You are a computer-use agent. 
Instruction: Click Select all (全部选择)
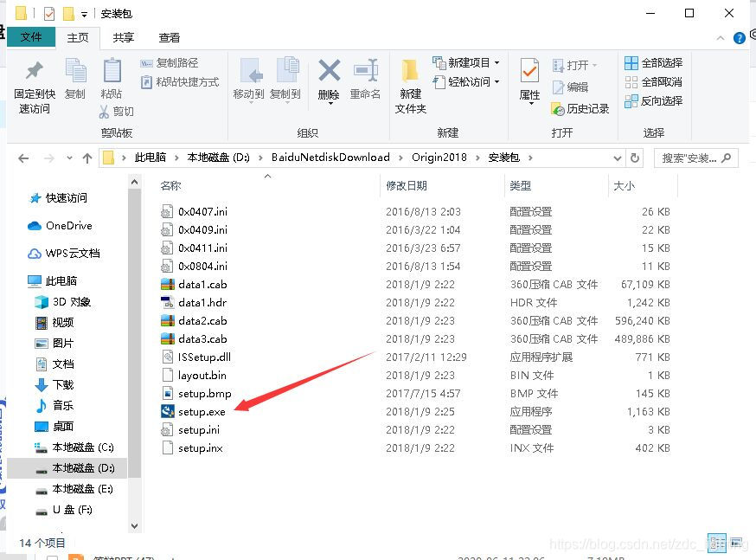pyautogui.click(x=653, y=62)
